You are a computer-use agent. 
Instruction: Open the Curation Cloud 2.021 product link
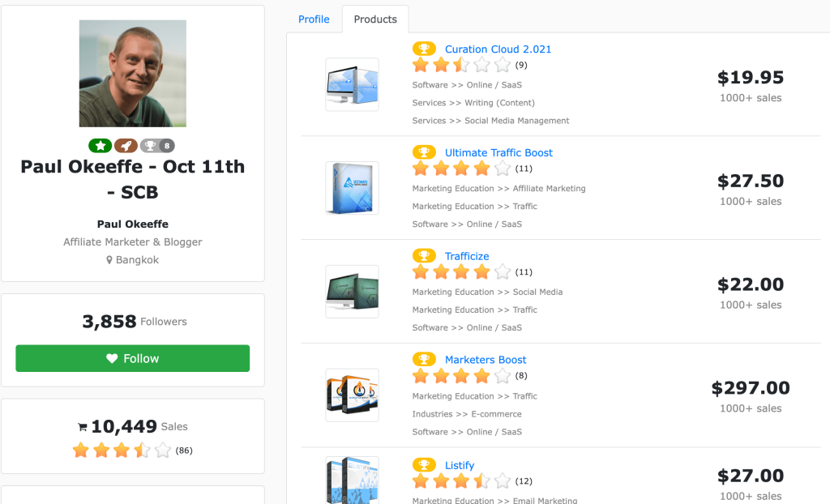tap(498, 49)
